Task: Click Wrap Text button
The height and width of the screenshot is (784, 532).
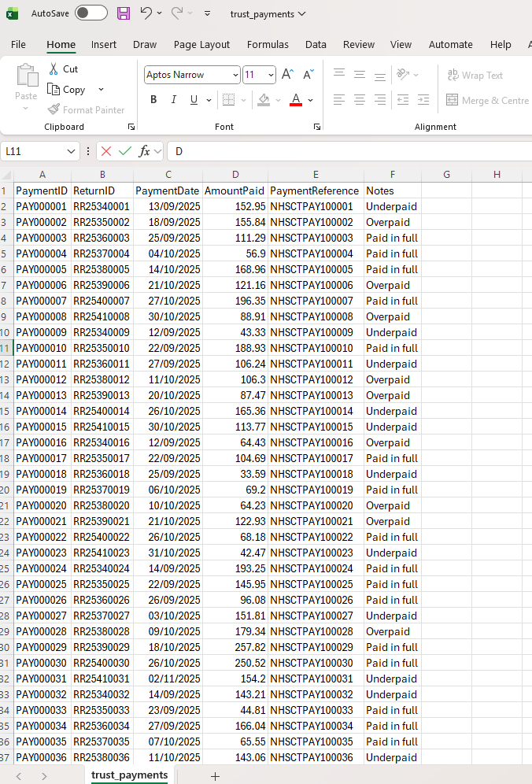Action: coord(475,75)
